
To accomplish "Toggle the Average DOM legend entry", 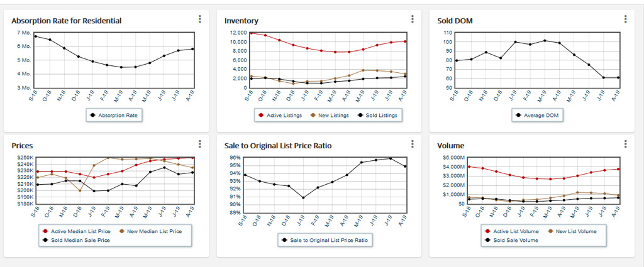I will pos(540,116).
